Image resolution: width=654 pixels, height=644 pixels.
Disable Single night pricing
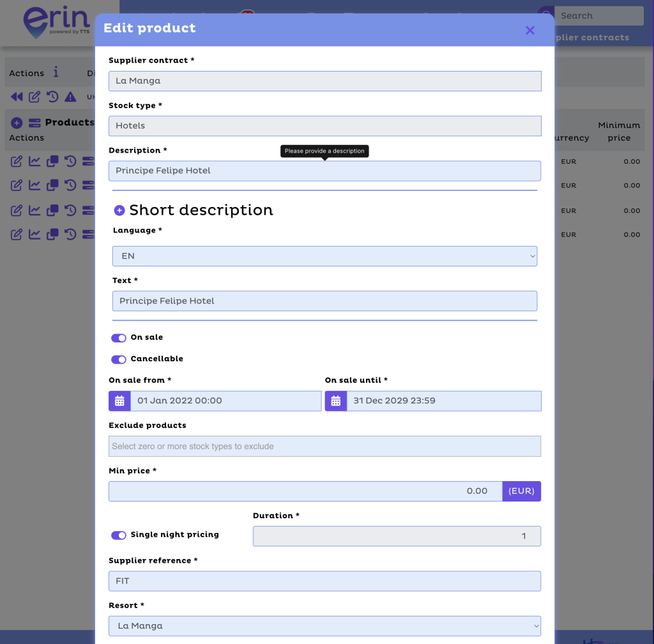[x=119, y=535]
